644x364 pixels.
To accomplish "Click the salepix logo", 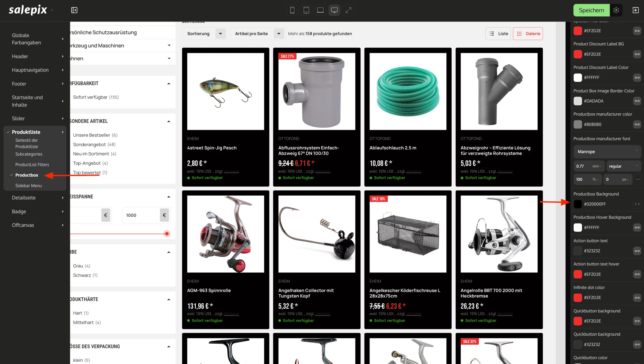I will pyautogui.click(x=28, y=10).
